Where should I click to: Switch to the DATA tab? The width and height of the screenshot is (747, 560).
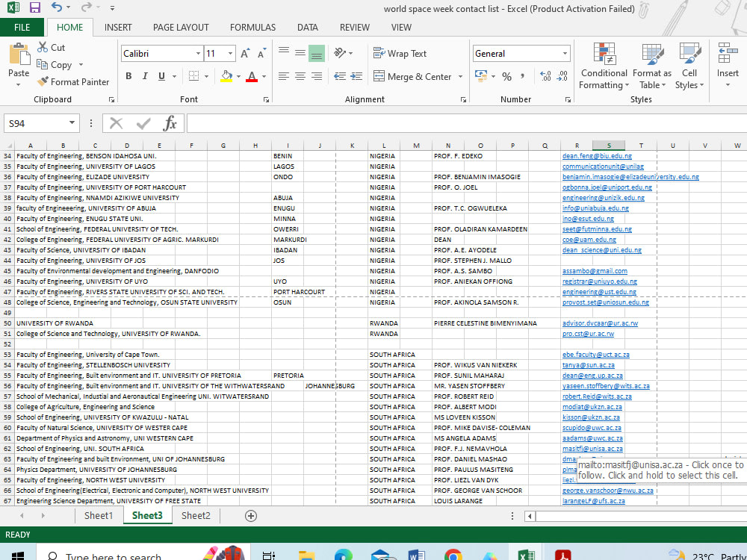coord(308,28)
